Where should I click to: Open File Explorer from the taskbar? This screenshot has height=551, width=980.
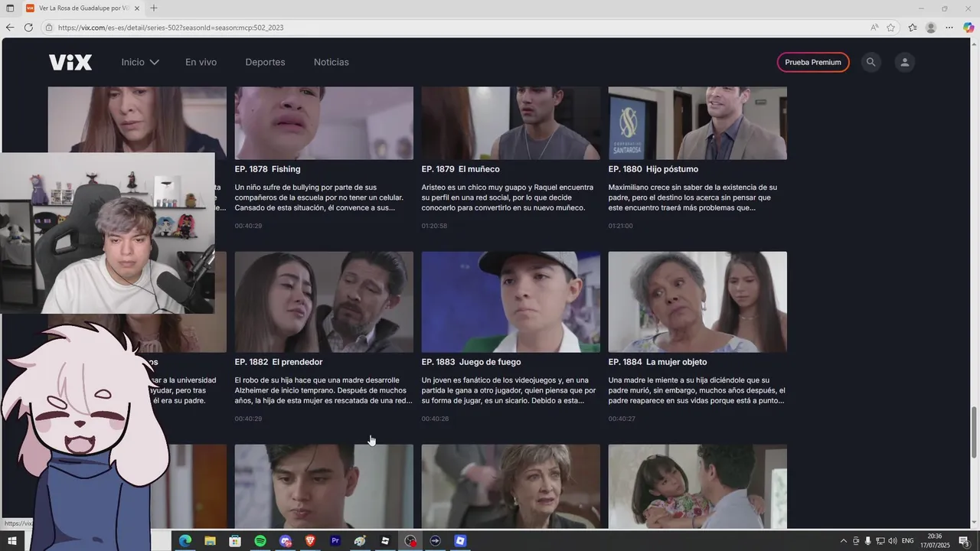[210, 541]
